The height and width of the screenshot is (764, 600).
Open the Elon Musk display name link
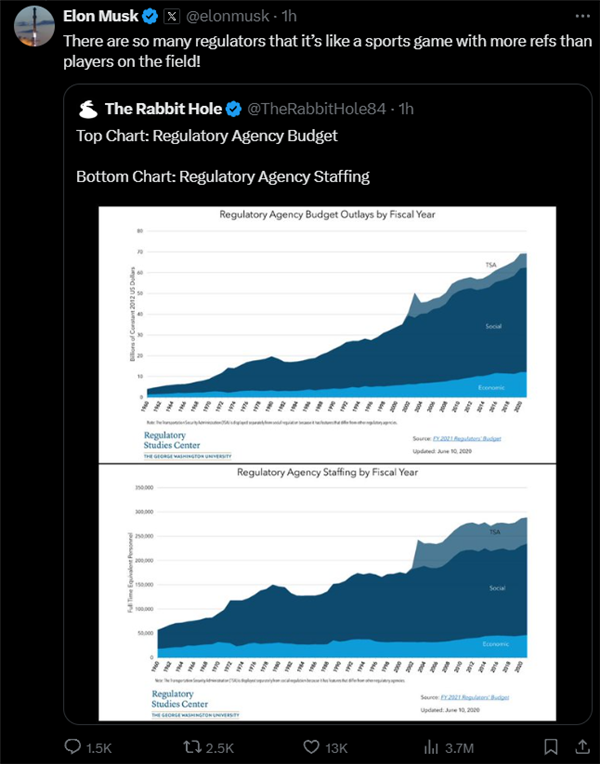101,17
